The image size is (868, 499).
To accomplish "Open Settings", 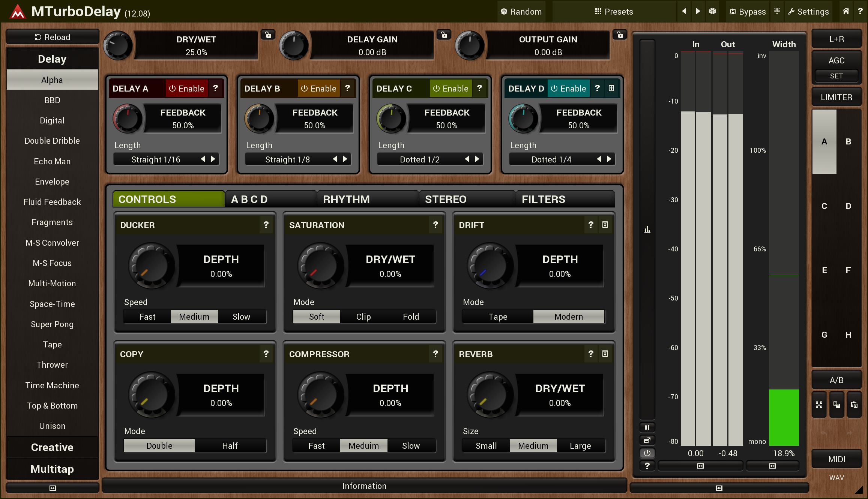I will pos(808,12).
